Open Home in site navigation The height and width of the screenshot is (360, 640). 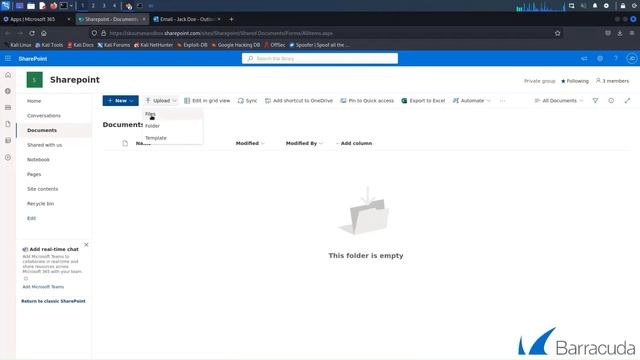(34, 101)
